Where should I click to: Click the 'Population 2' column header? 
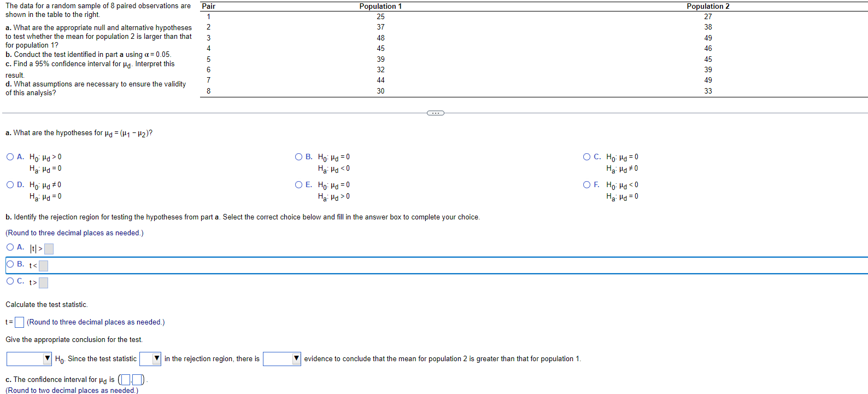[x=708, y=6]
